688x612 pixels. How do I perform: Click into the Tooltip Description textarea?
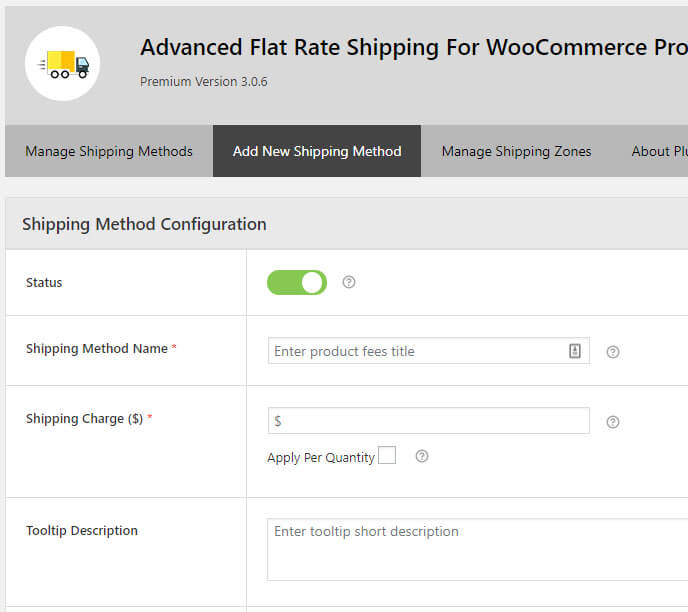tap(477, 550)
